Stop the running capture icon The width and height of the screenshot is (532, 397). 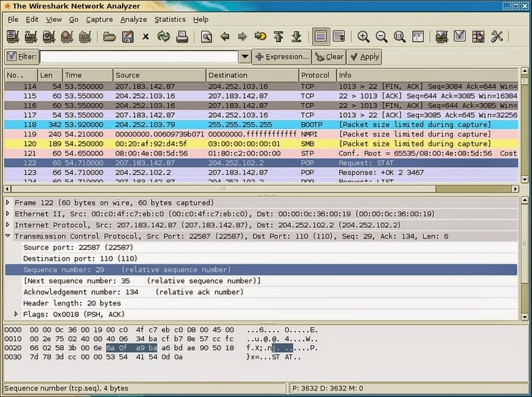point(67,36)
